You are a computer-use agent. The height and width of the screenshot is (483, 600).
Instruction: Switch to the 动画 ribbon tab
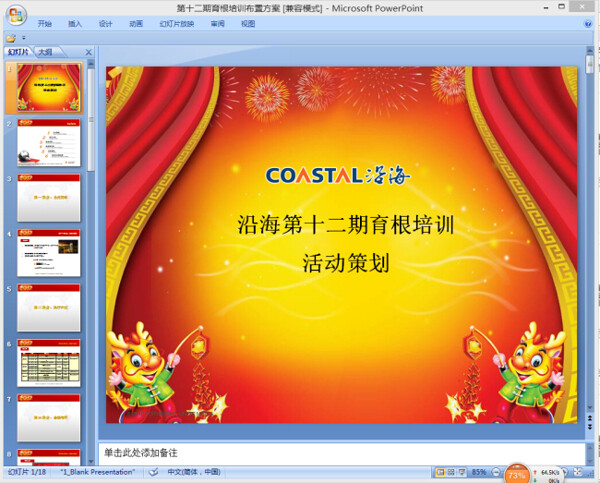pyautogui.click(x=136, y=24)
